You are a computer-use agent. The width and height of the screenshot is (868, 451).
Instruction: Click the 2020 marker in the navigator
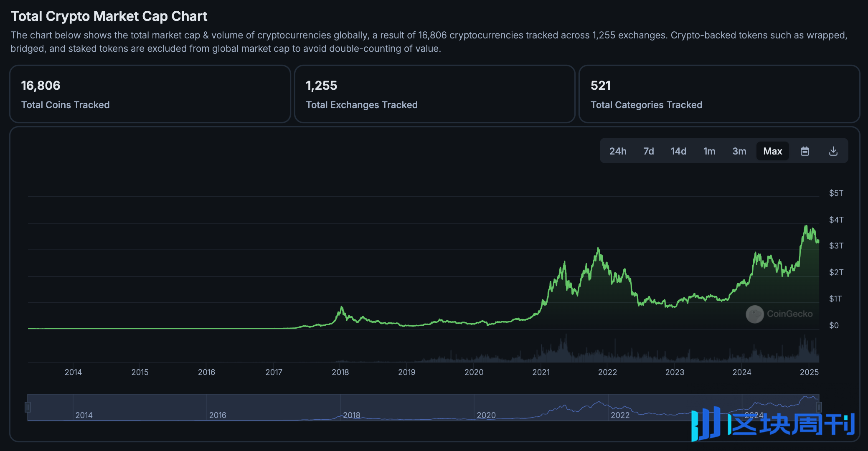tap(486, 415)
